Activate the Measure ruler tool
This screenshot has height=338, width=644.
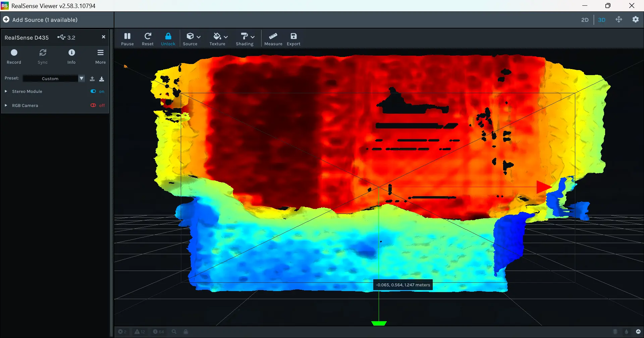tap(273, 39)
